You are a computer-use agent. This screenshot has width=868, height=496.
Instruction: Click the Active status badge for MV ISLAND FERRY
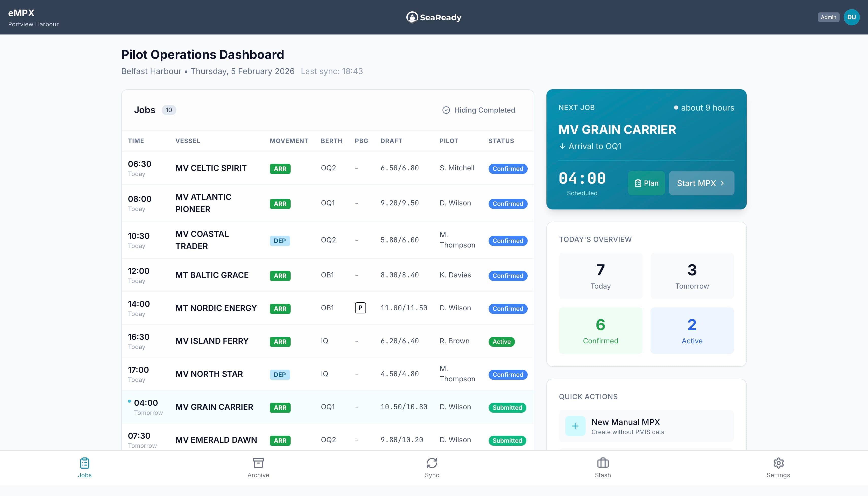coord(501,341)
